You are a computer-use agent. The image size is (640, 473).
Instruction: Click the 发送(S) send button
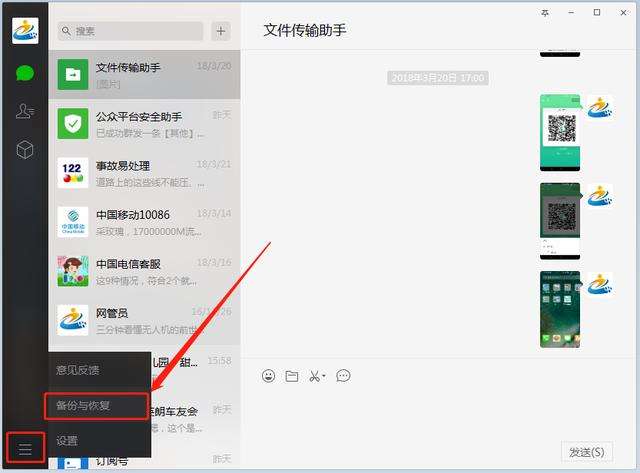pos(587,452)
